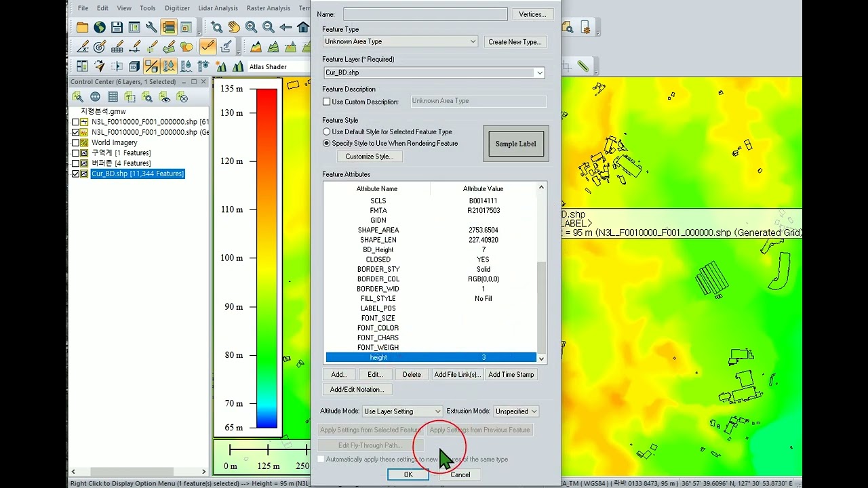Toggle visibility checkbox of World Imagery layer
The width and height of the screenshot is (868, 488).
point(76,142)
